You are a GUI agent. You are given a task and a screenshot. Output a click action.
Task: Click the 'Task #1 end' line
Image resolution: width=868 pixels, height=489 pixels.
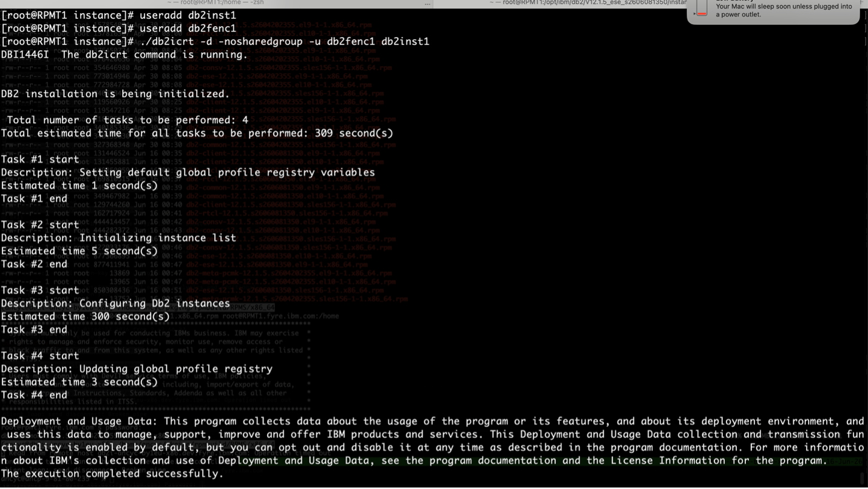click(x=34, y=199)
